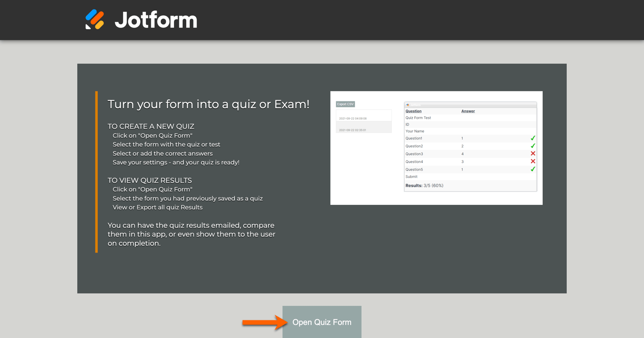Click the Jotform logo icon

coord(95,20)
